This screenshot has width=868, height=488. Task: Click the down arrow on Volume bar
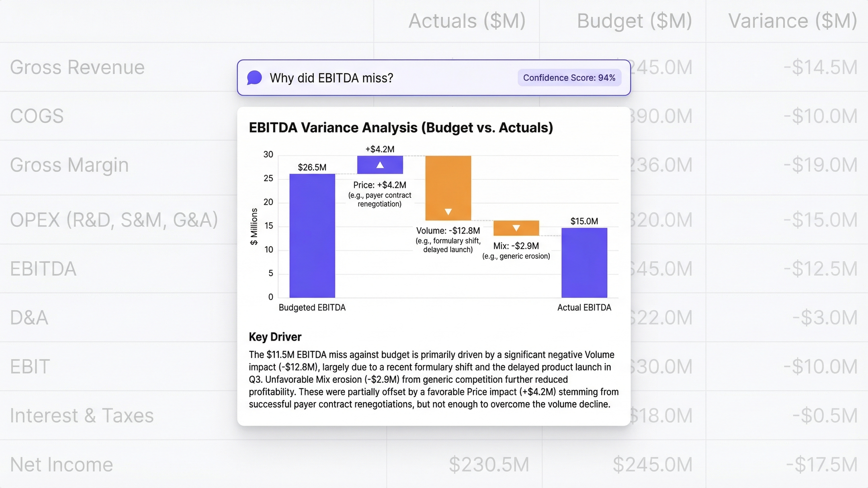(448, 211)
